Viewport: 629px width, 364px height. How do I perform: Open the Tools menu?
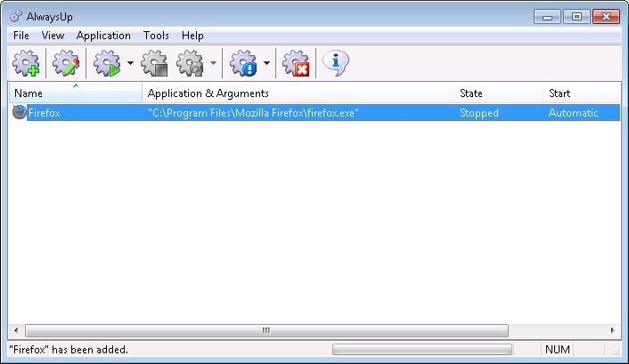point(156,36)
